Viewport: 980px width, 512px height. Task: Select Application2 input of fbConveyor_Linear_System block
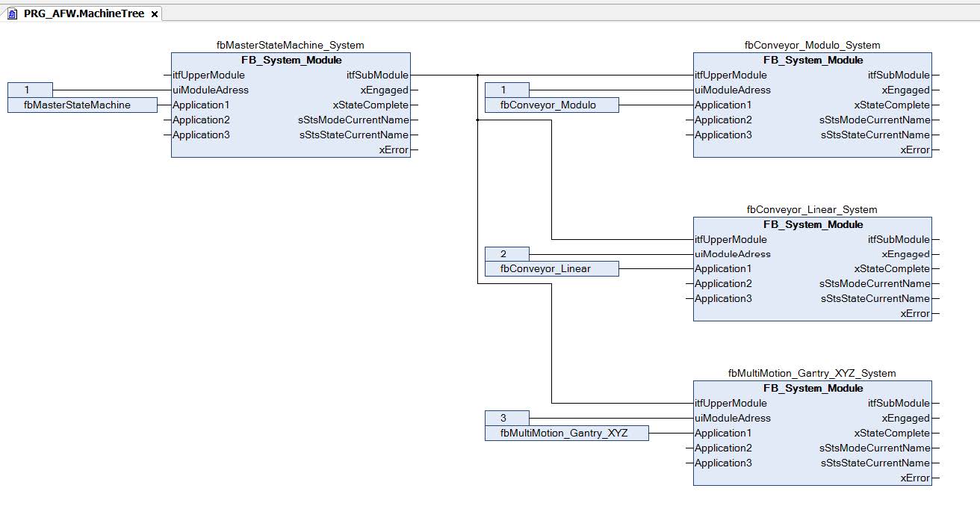point(723,284)
